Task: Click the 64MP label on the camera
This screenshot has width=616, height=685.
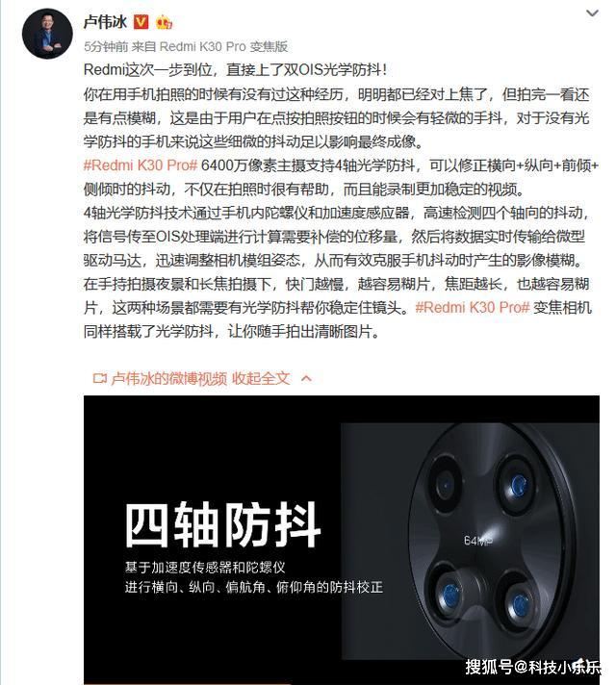Action: coord(477,541)
